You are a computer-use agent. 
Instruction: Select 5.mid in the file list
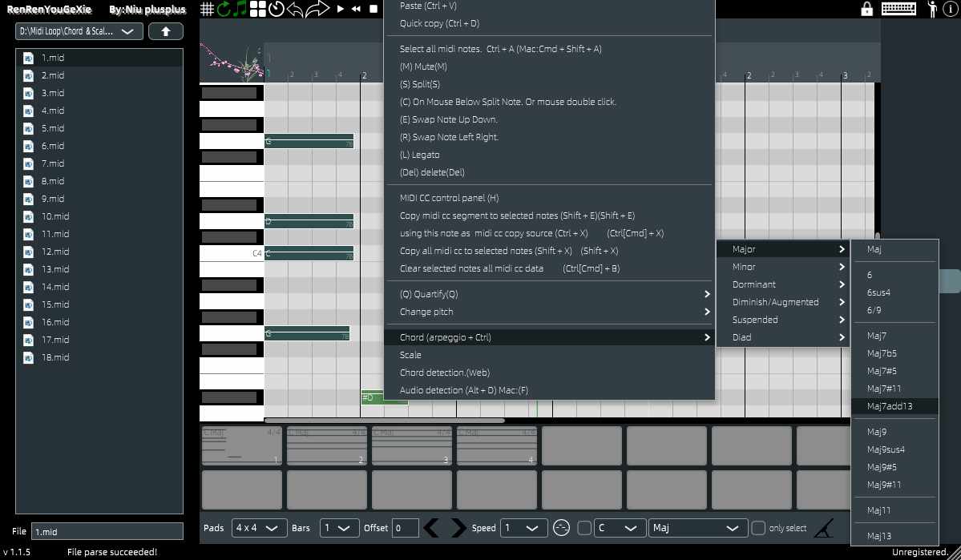53,128
